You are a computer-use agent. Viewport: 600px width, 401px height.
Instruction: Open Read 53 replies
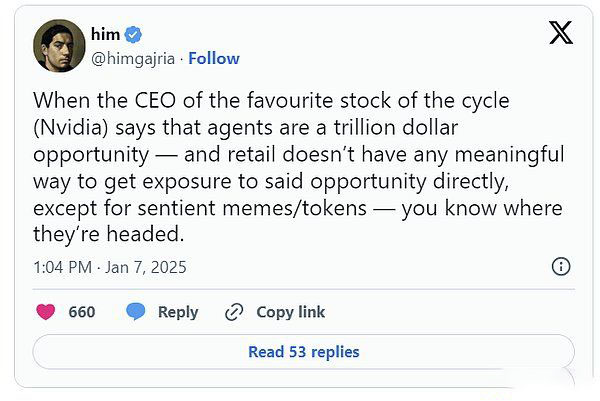(x=303, y=351)
